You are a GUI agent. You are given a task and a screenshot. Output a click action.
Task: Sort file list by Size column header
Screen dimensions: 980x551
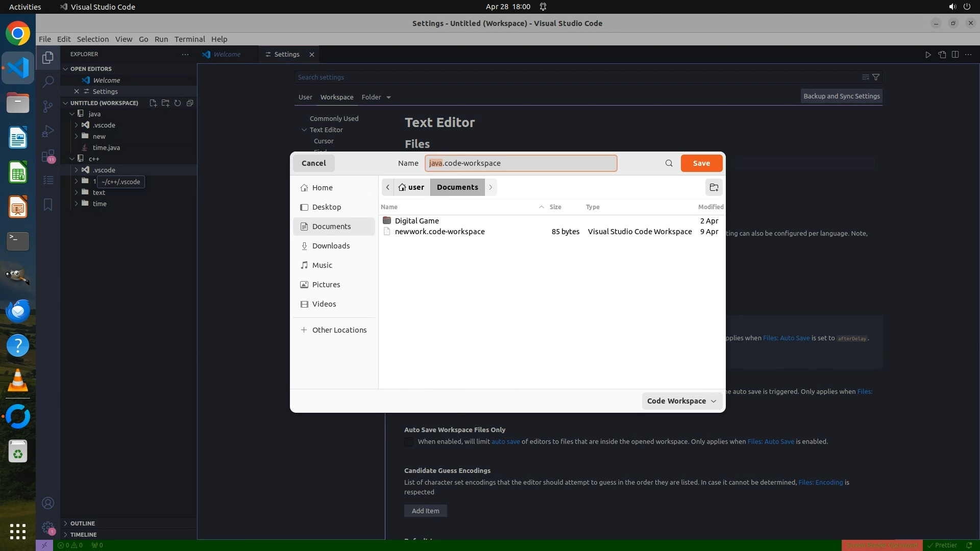[555, 207]
